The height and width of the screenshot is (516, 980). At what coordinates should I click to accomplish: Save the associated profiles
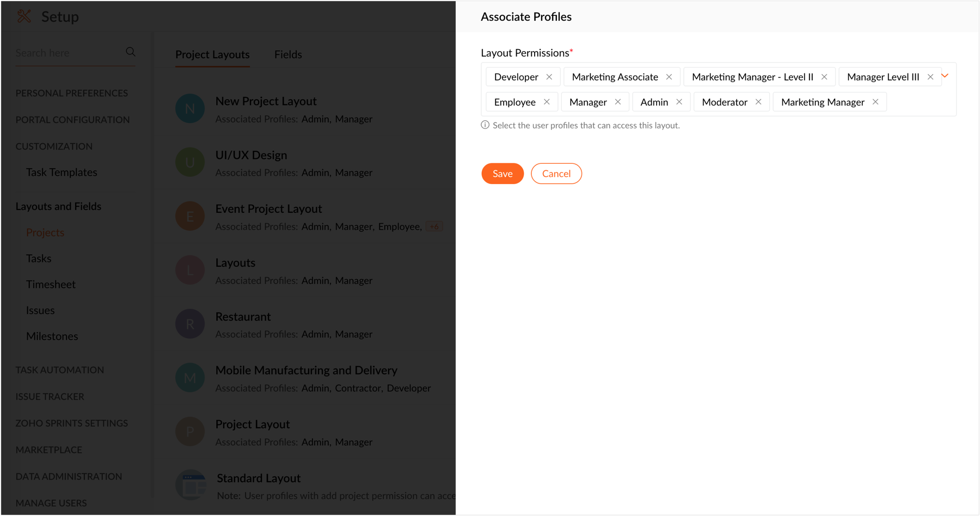point(503,174)
